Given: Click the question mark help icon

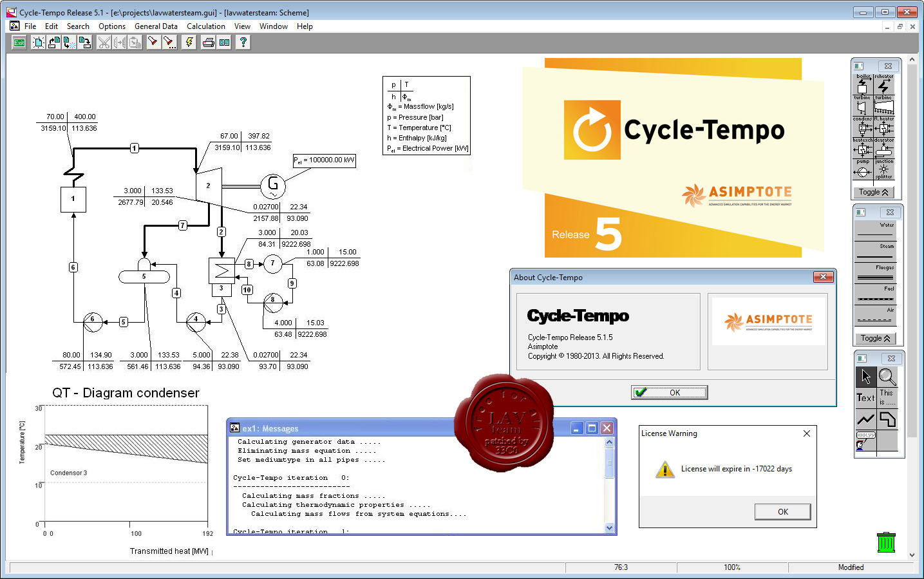Looking at the screenshot, I should tap(243, 43).
